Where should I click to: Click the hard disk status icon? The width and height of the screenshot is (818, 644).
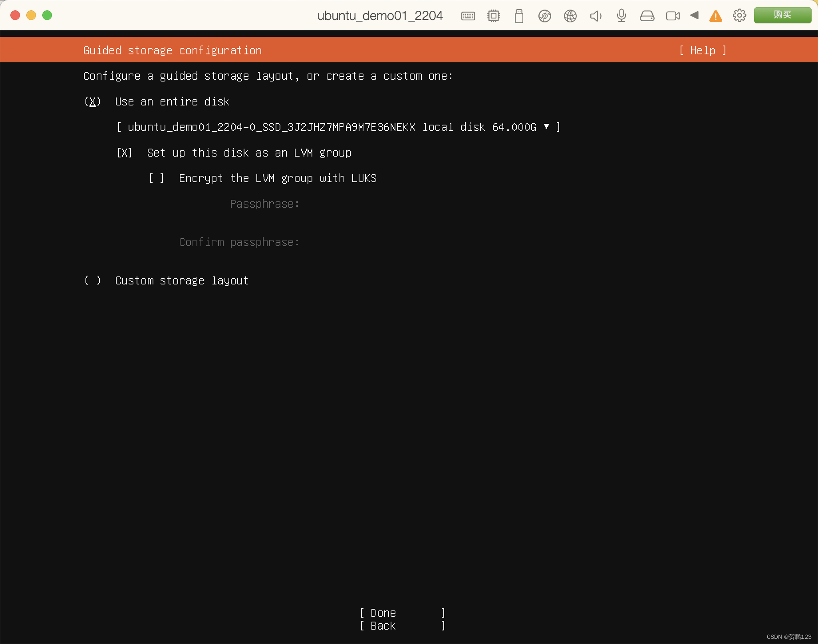pos(647,15)
